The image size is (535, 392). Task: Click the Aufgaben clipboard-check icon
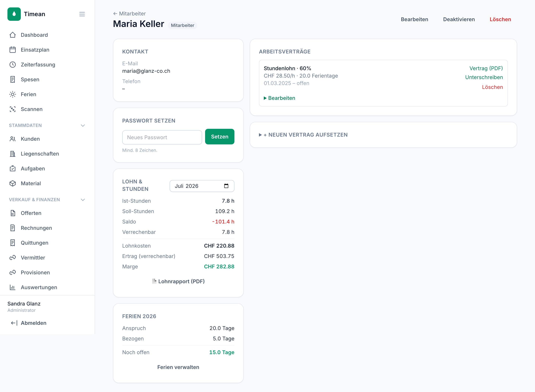(13, 169)
